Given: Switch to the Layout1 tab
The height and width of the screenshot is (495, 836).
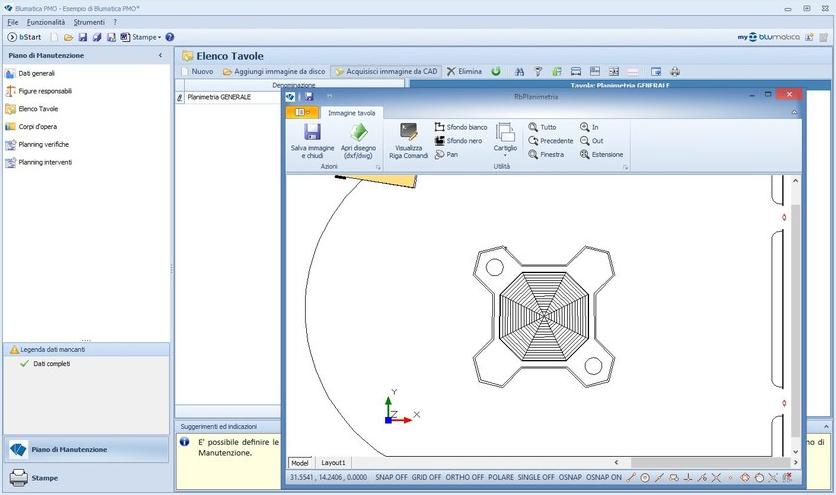Looking at the screenshot, I should click(333, 463).
